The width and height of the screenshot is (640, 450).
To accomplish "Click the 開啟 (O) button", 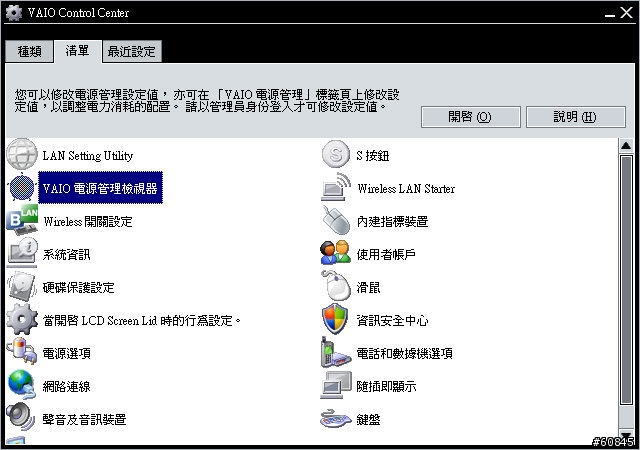I will point(471,117).
